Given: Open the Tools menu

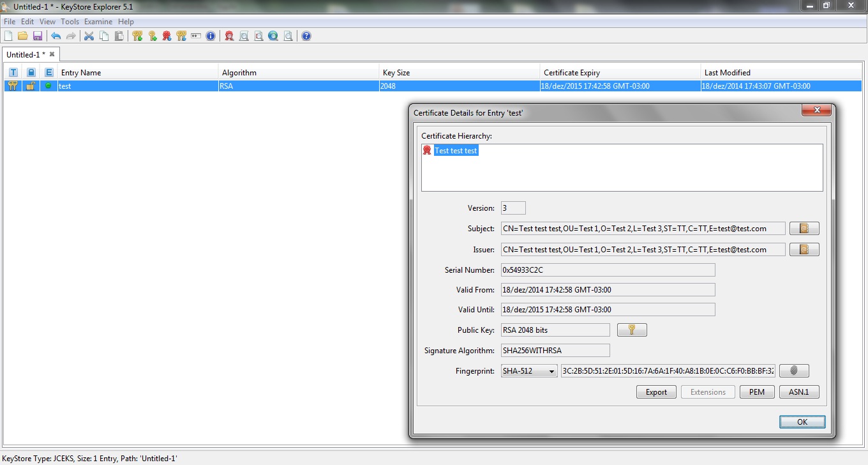Looking at the screenshot, I should (x=70, y=22).
